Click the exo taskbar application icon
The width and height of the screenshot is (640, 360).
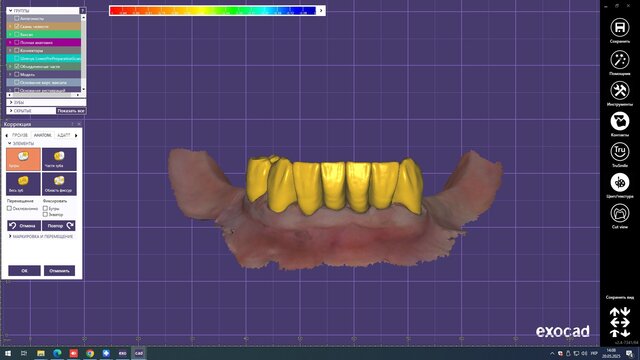click(x=122, y=353)
